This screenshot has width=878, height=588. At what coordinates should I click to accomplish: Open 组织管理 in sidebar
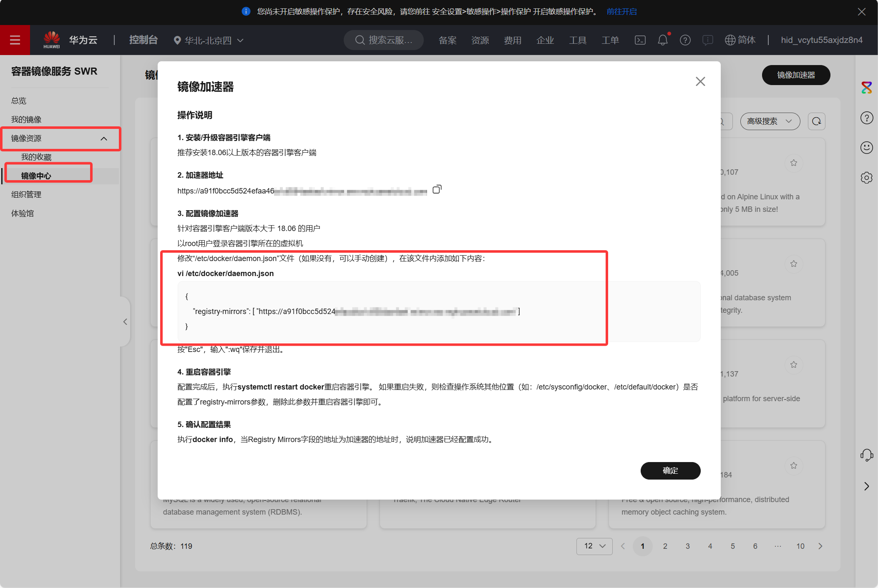[26, 194]
